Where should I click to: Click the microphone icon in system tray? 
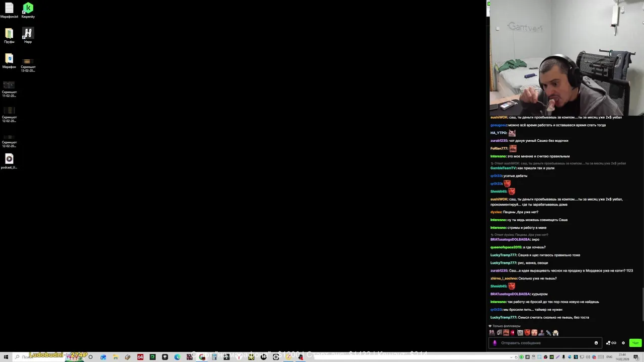pos(563,357)
